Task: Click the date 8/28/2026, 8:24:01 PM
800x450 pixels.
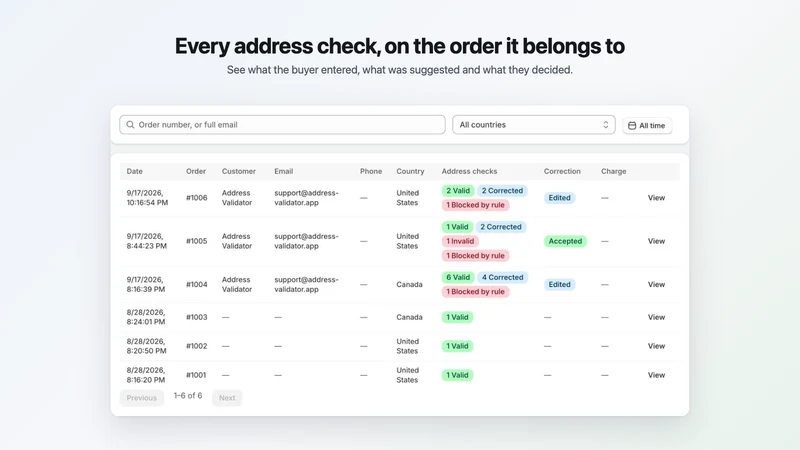Action: pyautogui.click(x=146, y=317)
